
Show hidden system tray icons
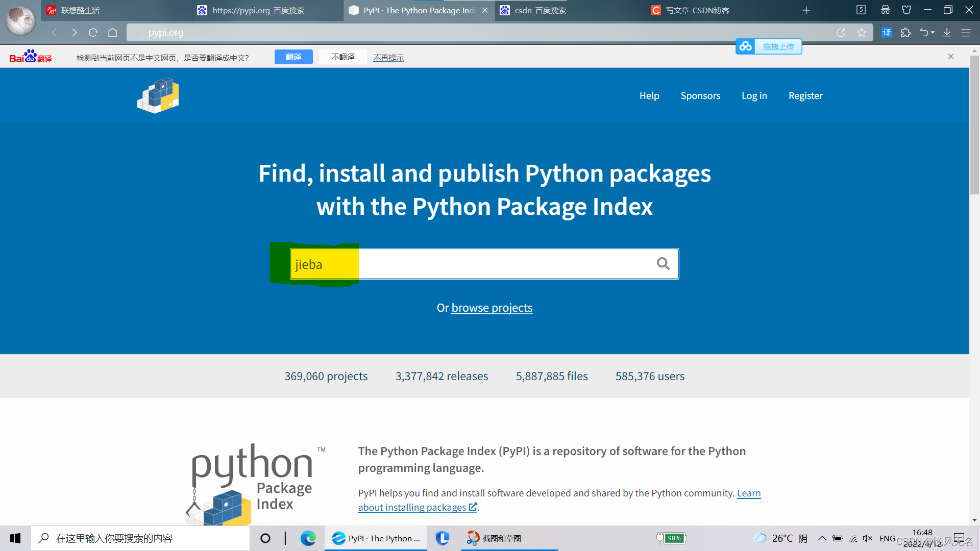coord(822,538)
